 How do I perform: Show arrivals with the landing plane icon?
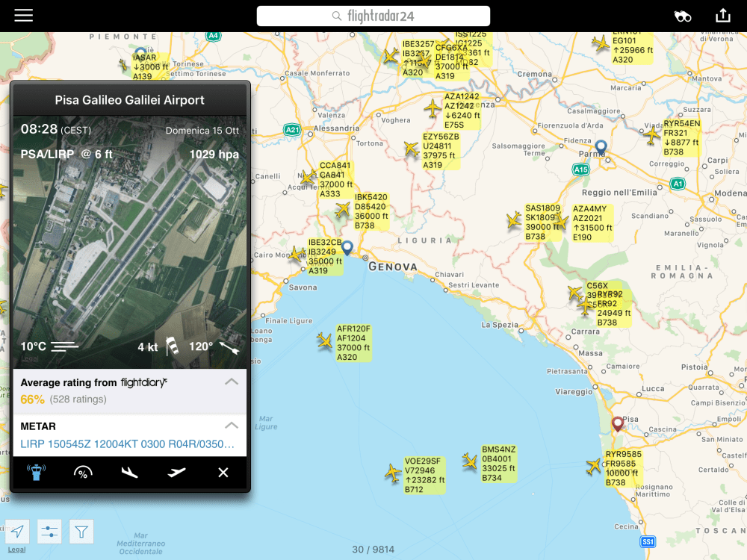tap(130, 473)
